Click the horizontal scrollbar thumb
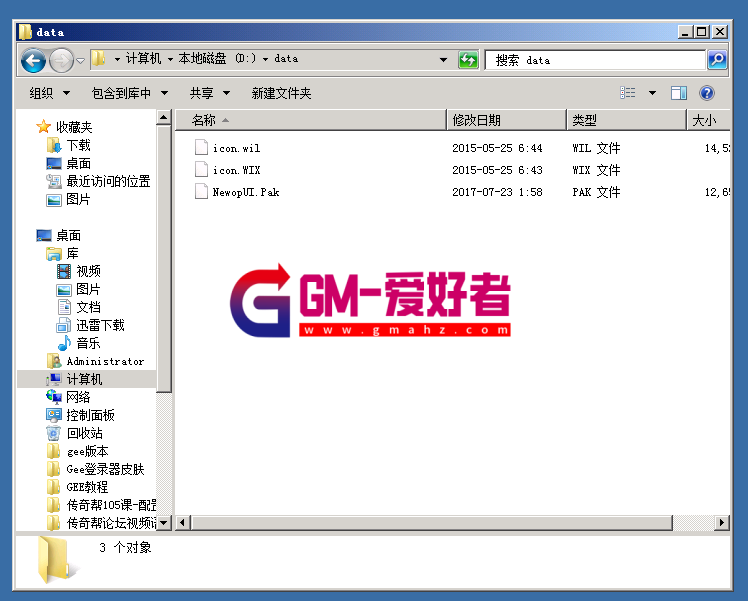This screenshot has height=601, width=748. click(x=431, y=523)
